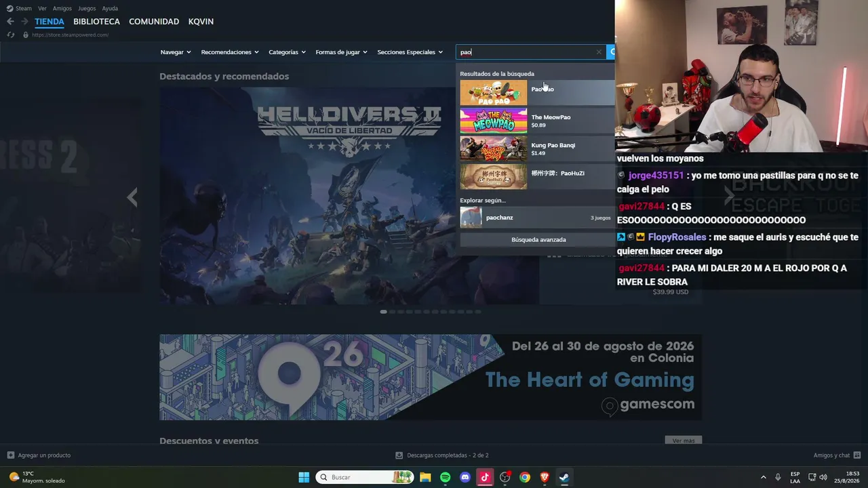Open the gamescom event banner
Image resolution: width=868 pixels, height=488 pixels.
(431, 377)
